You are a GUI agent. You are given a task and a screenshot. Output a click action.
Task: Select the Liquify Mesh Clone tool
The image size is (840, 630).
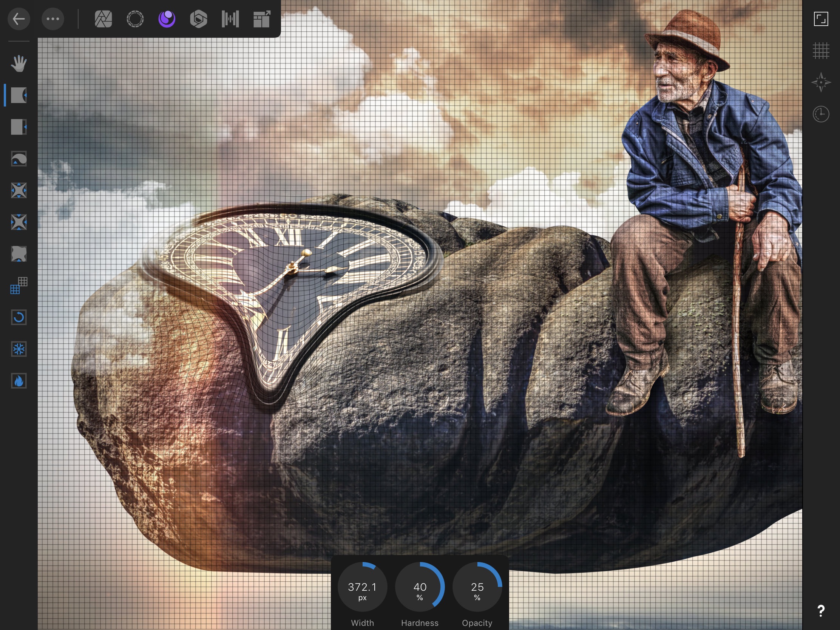coord(19,286)
